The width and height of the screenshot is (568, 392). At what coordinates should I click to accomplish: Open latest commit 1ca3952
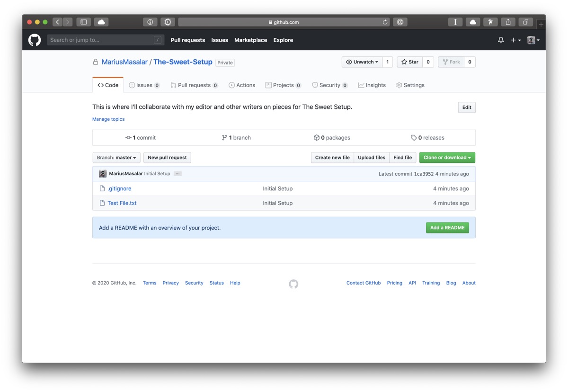(424, 174)
